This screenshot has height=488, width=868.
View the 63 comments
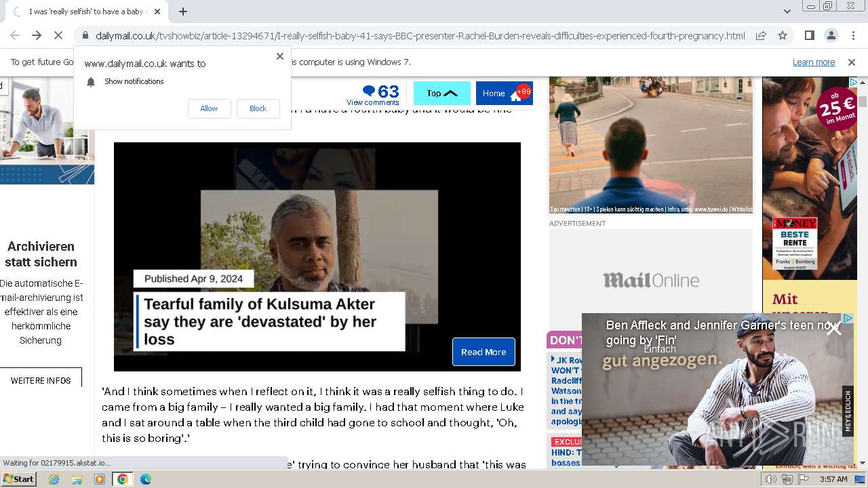[x=373, y=94]
